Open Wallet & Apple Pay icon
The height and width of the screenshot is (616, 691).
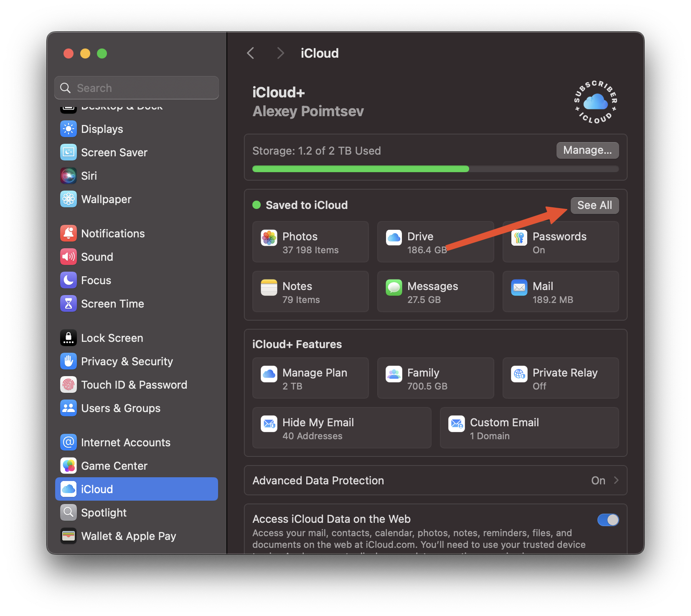(x=69, y=536)
